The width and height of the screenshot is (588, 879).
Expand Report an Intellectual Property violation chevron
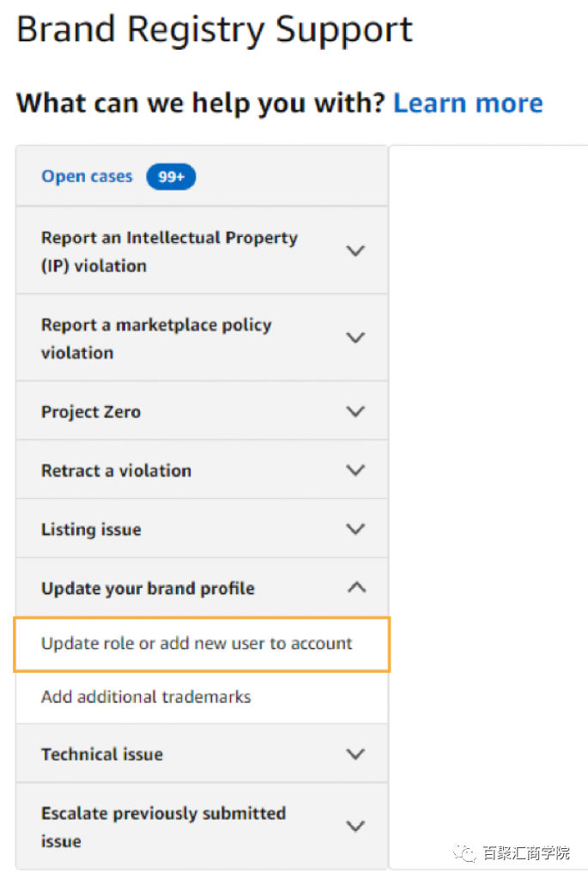click(x=355, y=252)
